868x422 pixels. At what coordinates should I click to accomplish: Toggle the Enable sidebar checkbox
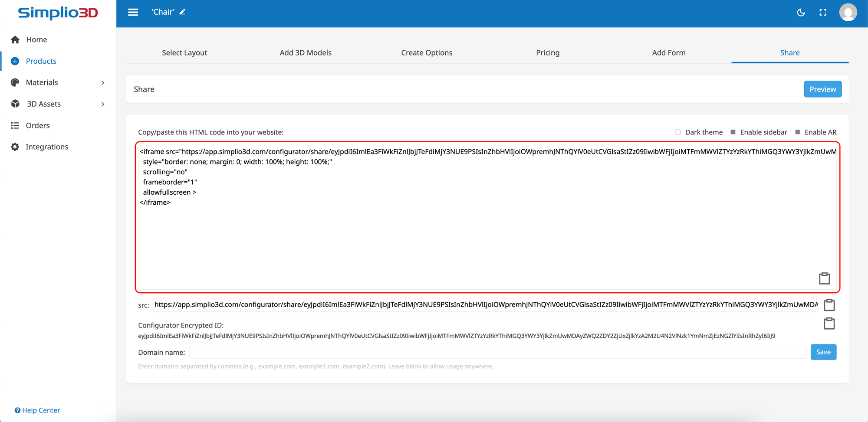click(733, 132)
